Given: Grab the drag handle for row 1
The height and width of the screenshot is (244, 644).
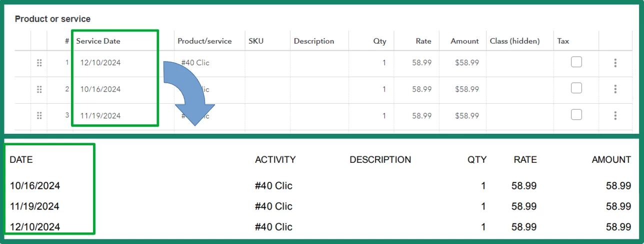Looking at the screenshot, I should tap(39, 63).
